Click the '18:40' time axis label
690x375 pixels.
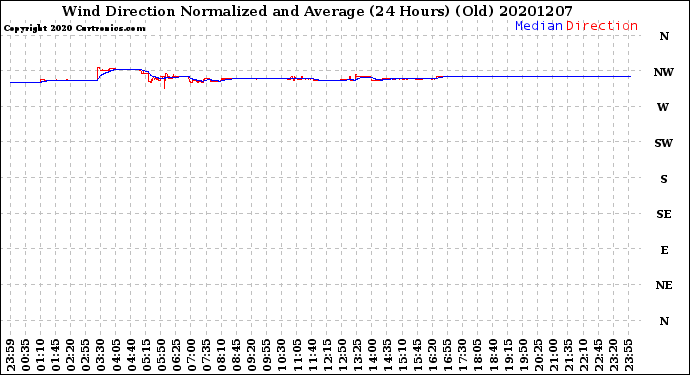coord(493,355)
